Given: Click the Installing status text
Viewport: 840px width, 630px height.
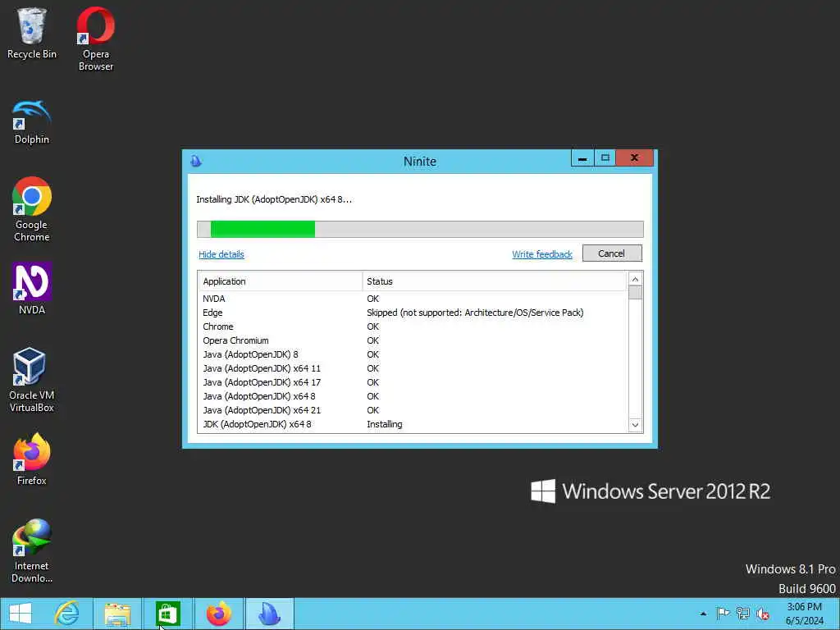Looking at the screenshot, I should tap(385, 424).
